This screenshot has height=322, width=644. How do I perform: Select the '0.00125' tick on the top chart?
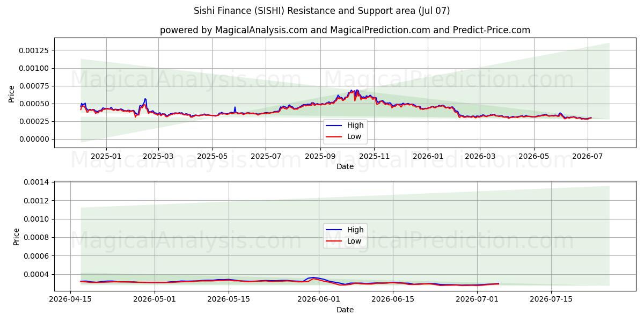tap(33, 50)
